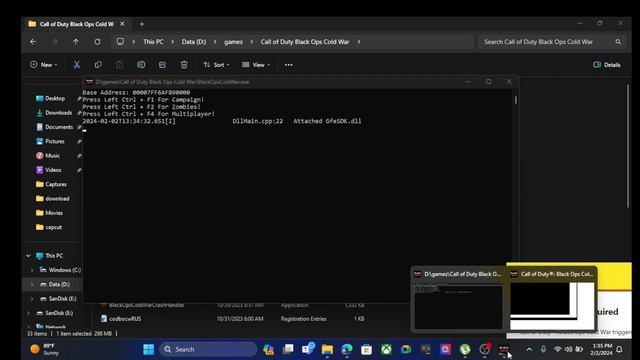This screenshot has height=360, width=640.
Task: Collapse the This PC tree node
Action: tap(29, 256)
